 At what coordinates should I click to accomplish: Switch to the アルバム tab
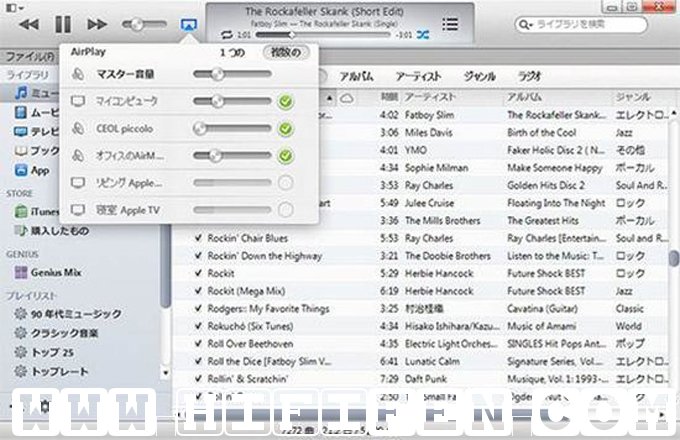(357, 77)
